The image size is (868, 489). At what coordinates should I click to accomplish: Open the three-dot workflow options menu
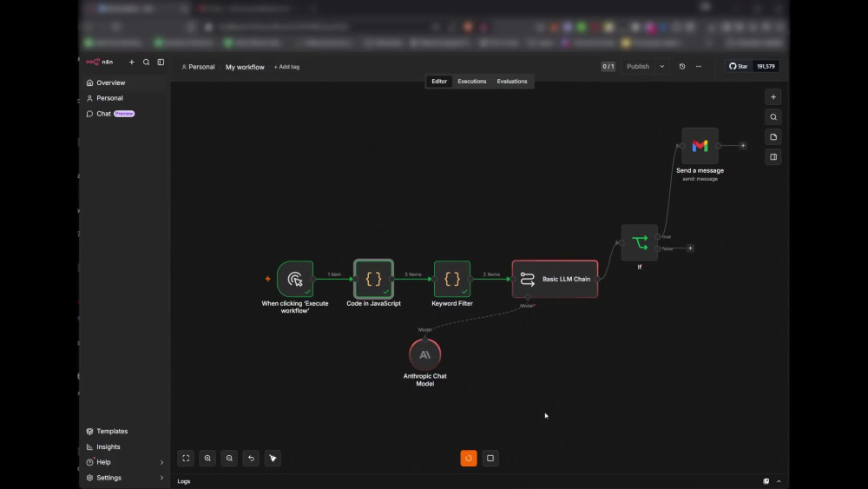[x=699, y=67]
